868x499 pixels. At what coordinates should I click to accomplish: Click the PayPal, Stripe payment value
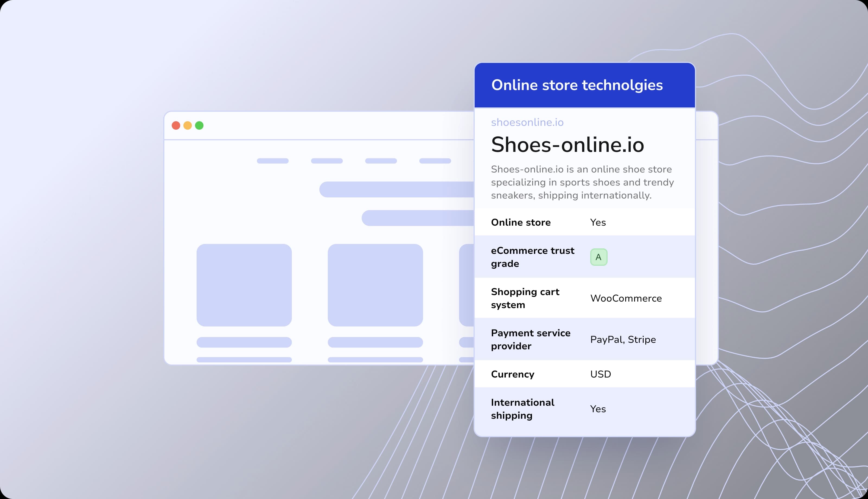623,339
